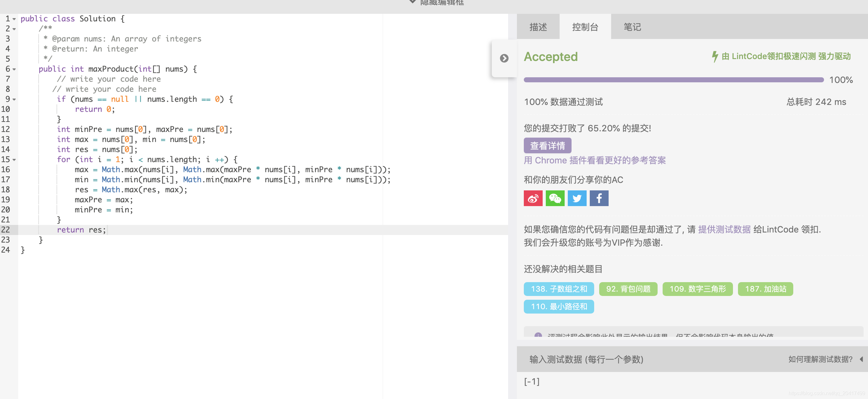Select the 控制台 tab
The height and width of the screenshot is (399, 868).
click(585, 27)
